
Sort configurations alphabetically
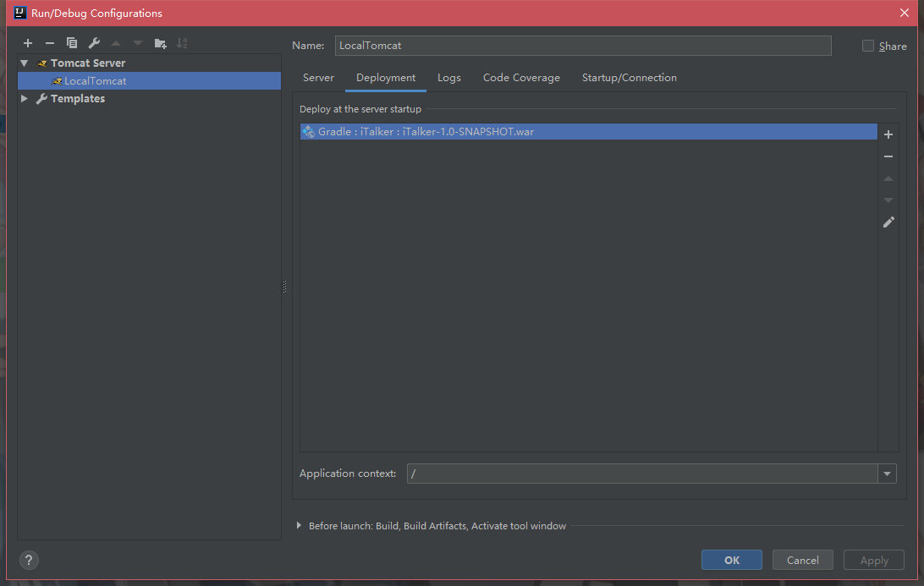(x=182, y=43)
